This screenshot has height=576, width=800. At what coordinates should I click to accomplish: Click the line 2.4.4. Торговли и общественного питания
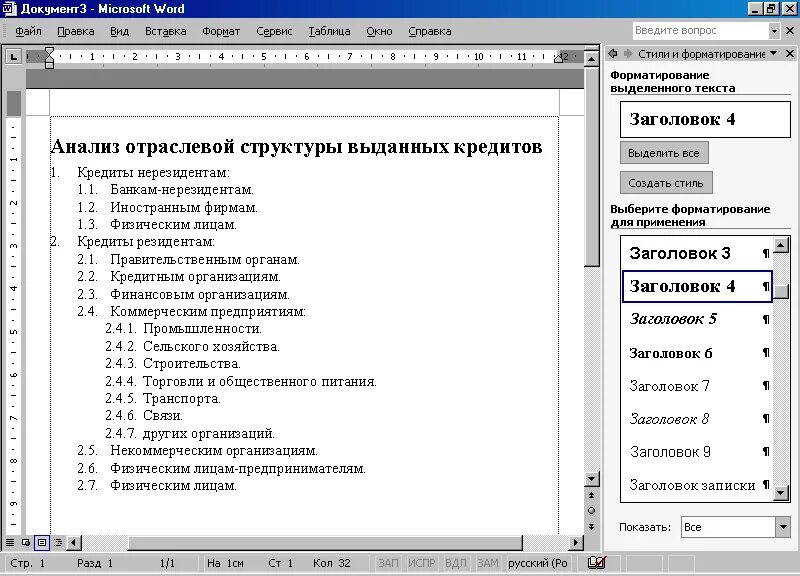tap(241, 381)
